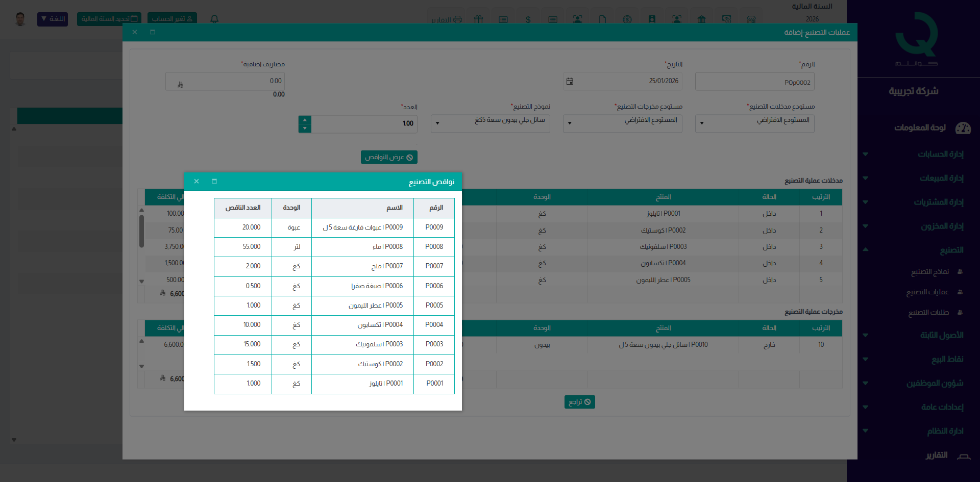Close the نواقص التصنيع popup
980x482 pixels.
tap(197, 182)
